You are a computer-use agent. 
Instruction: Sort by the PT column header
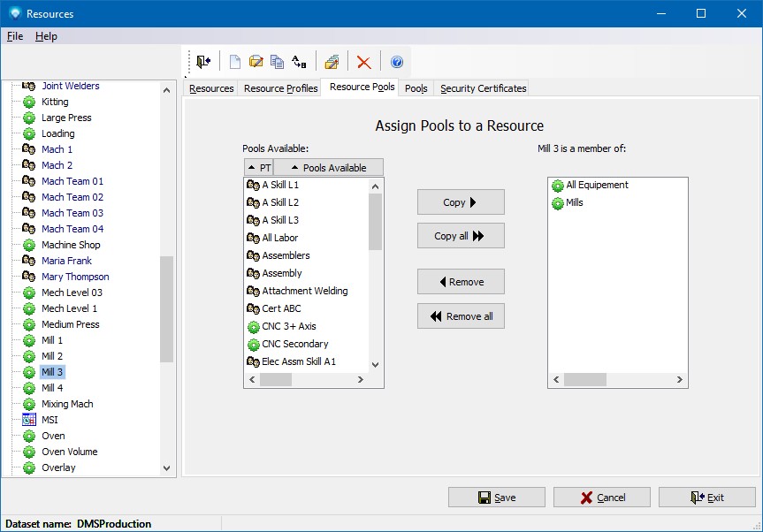pos(259,168)
